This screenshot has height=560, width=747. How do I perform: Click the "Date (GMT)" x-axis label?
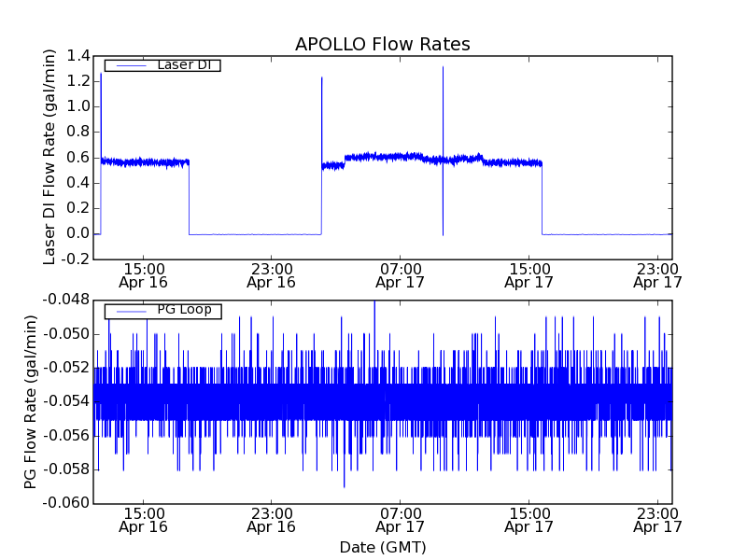click(383, 548)
